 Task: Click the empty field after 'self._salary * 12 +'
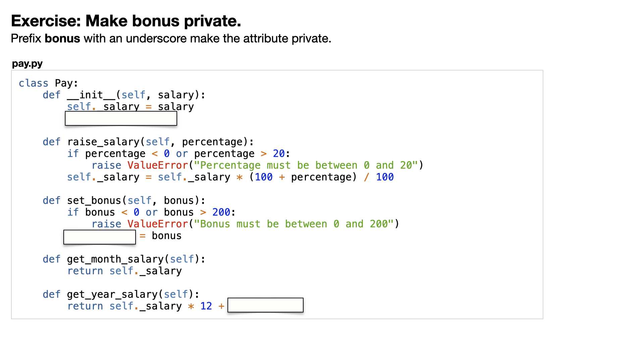tap(265, 305)
